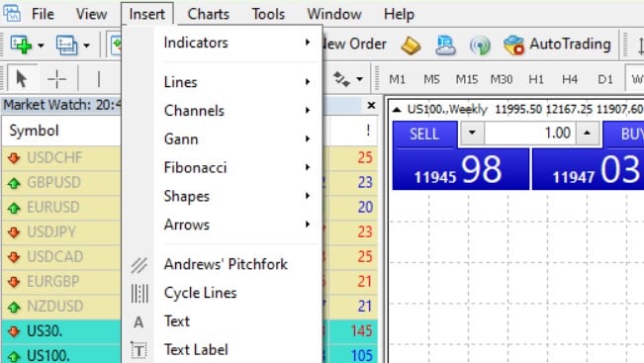Click the 11945 98 sell price tile

tap(461, 169)
